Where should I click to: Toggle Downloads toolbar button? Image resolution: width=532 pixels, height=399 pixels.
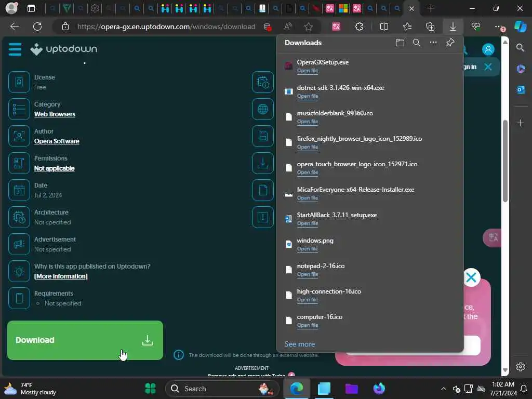click(453, 26)
